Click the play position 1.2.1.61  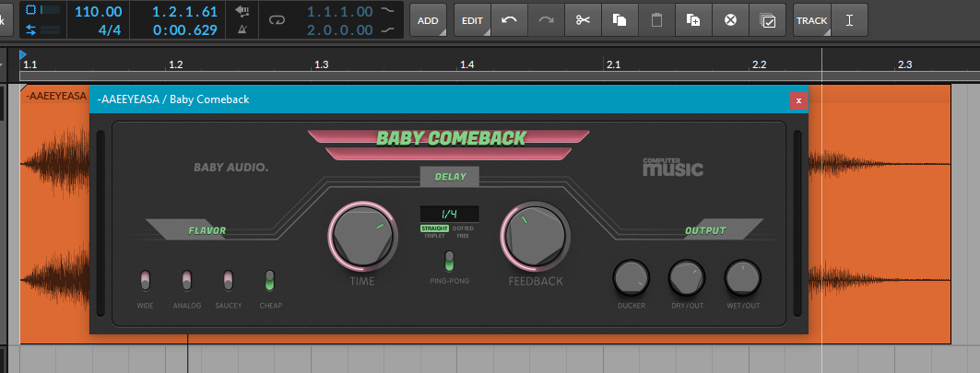tap(185, 11)
